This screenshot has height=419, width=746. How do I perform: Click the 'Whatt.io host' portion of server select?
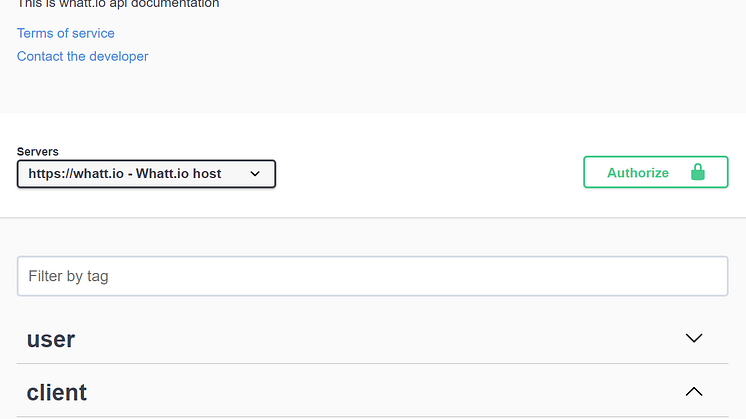(178, 174)
